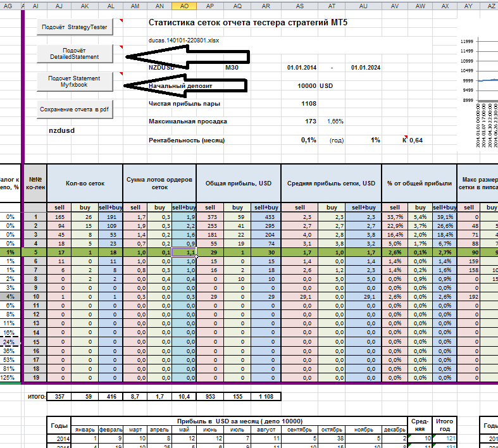Image resolution: width=498 pixels, height=448 pixels.
Task: Select 2014 year total 121
Action: coord(445,439)
